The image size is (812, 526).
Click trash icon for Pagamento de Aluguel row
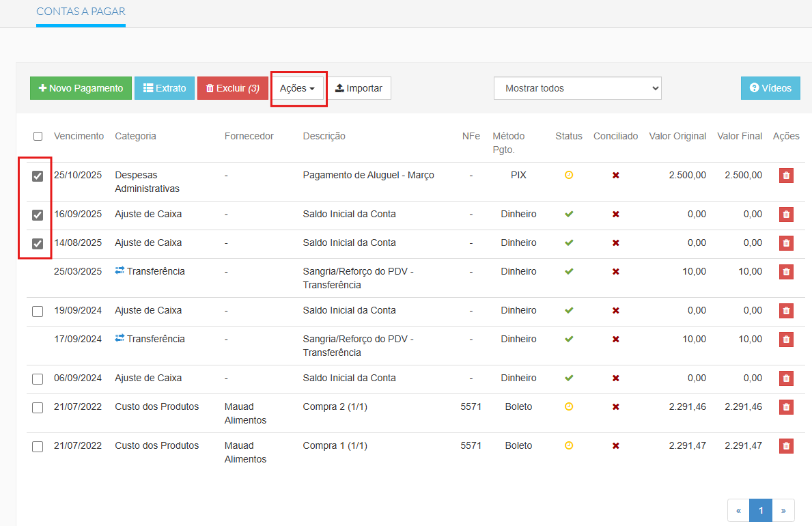(786, 176)
